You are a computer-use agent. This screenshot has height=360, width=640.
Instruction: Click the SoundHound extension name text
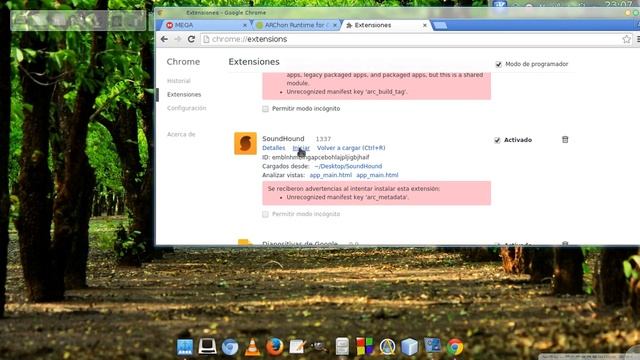click(283, 139)
